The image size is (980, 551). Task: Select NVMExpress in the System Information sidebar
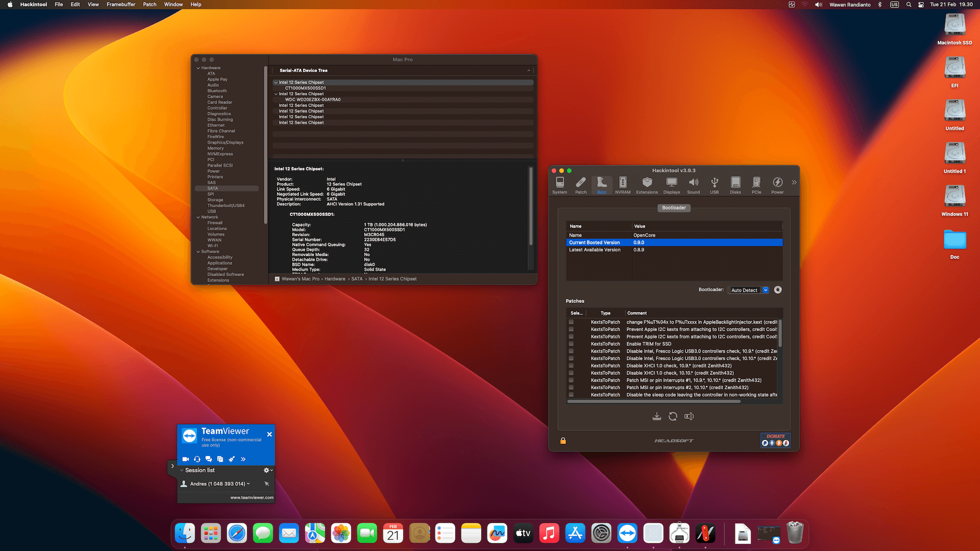pyautogui.click(x=220, y=154)
